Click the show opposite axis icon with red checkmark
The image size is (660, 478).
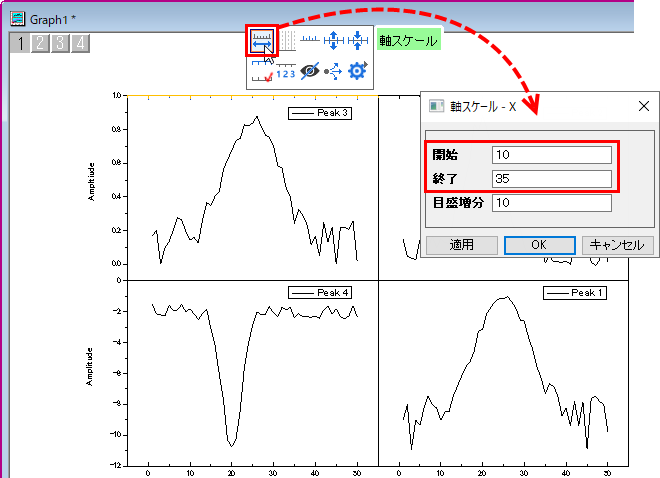[x=262, y=71]
